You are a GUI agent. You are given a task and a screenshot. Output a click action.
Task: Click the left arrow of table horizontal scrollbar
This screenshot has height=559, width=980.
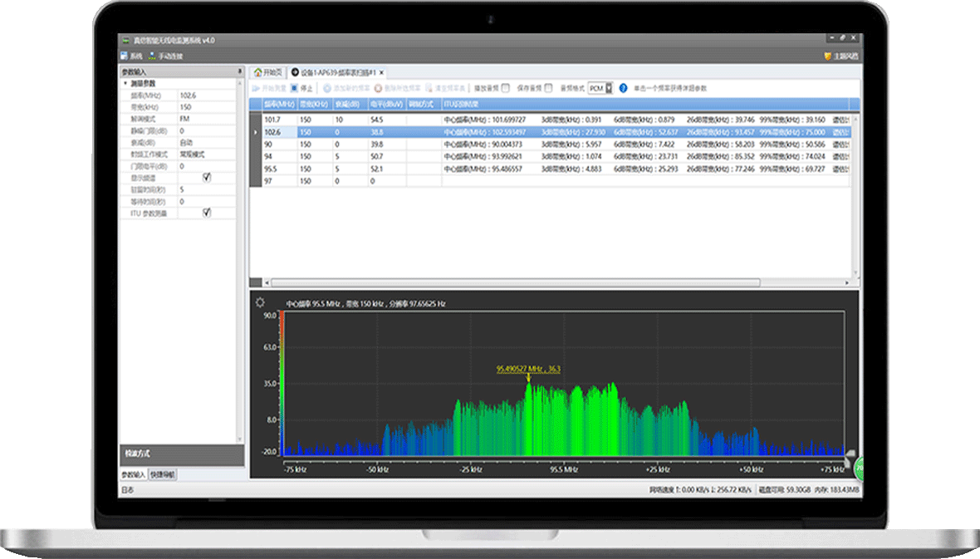pos(267,282)
